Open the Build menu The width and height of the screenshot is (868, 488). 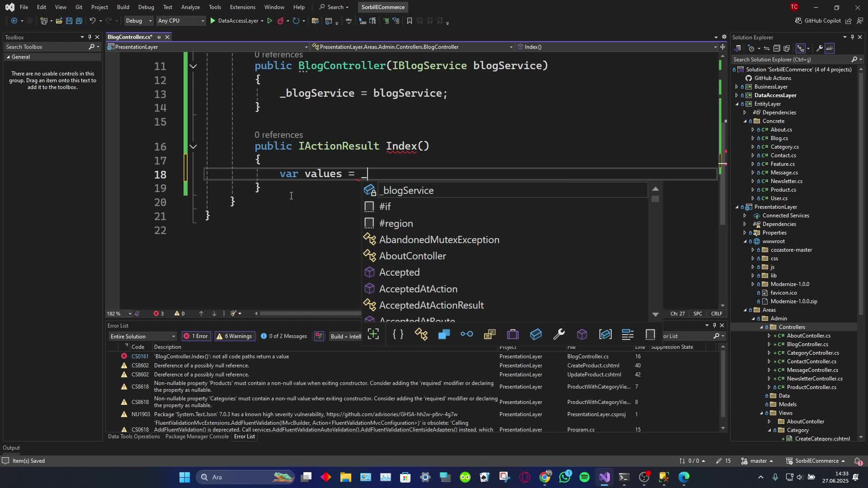tap(123, 7)
